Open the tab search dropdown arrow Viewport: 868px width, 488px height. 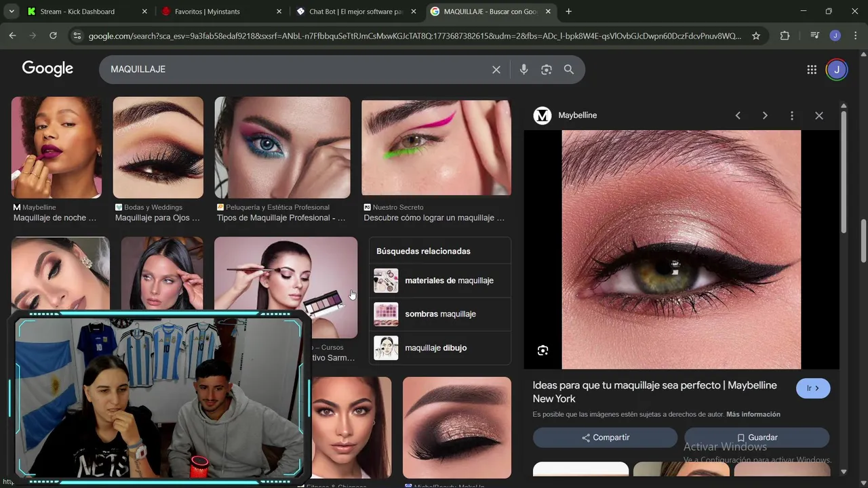point(12,12)
